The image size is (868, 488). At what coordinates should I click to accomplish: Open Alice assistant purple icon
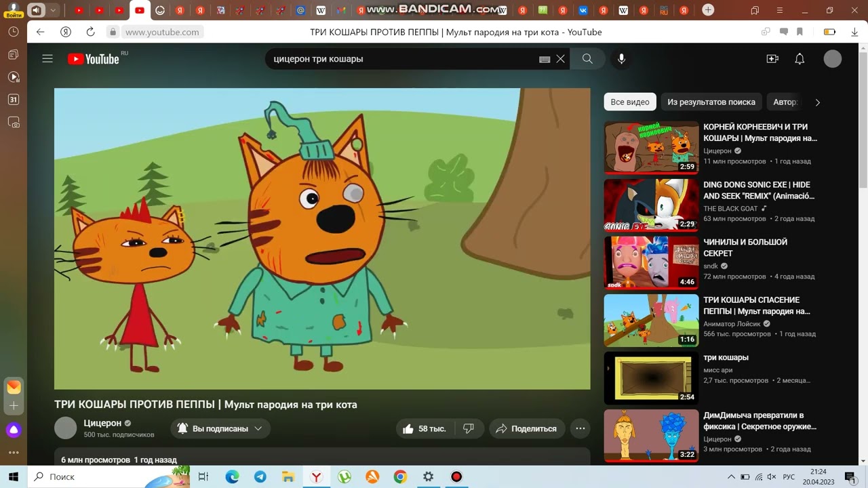[x=14, y=430]
